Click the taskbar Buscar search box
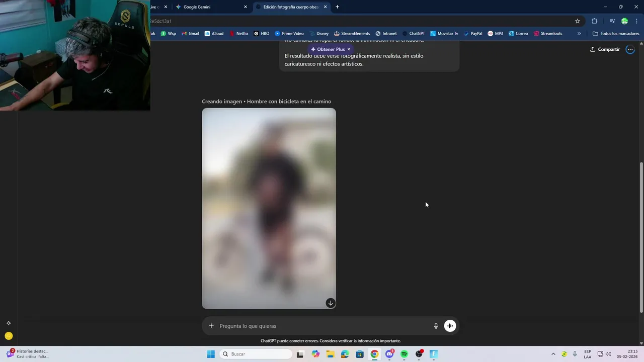Image resolution: width=644 pixels, height=362 pixels. tap(257, 354)
